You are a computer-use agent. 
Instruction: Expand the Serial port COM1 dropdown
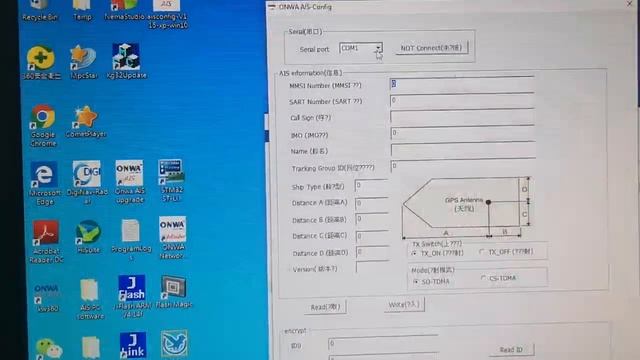[x=378, y=48]
